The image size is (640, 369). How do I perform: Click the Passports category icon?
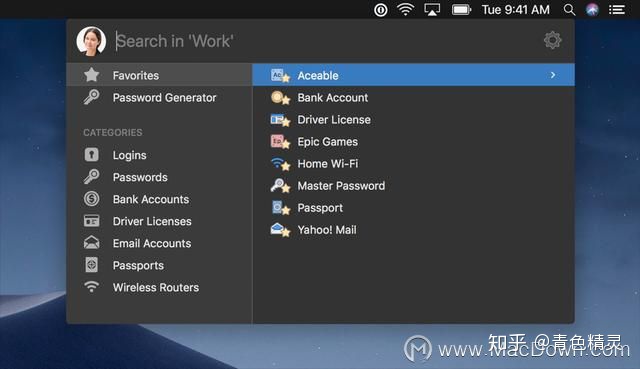click(91, 265)
